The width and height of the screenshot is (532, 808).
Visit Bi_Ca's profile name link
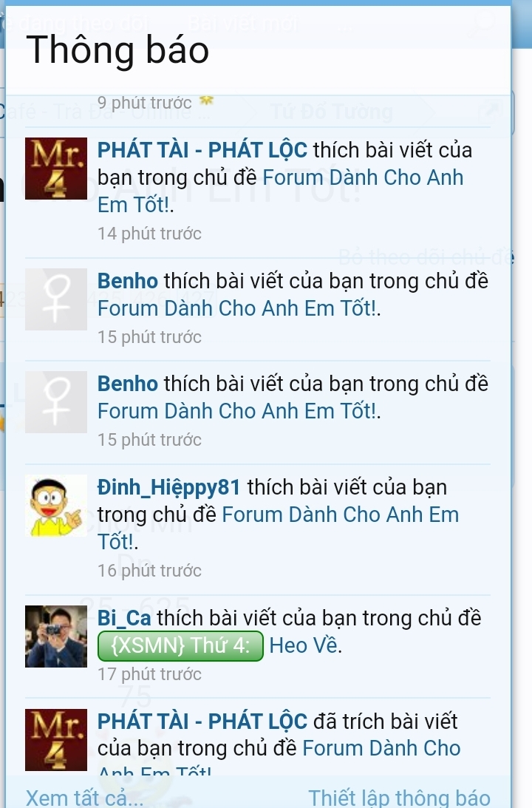click(x=124, y=618)
